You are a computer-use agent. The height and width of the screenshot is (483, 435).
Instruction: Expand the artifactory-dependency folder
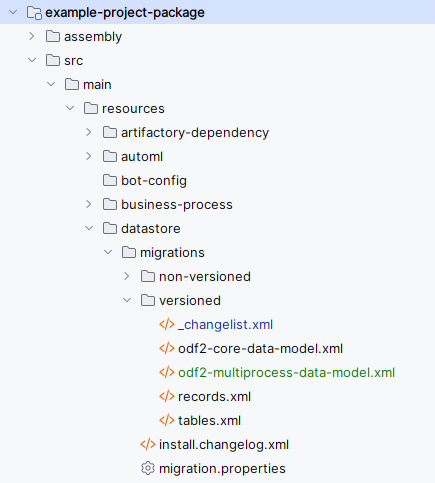click(89, 132)
